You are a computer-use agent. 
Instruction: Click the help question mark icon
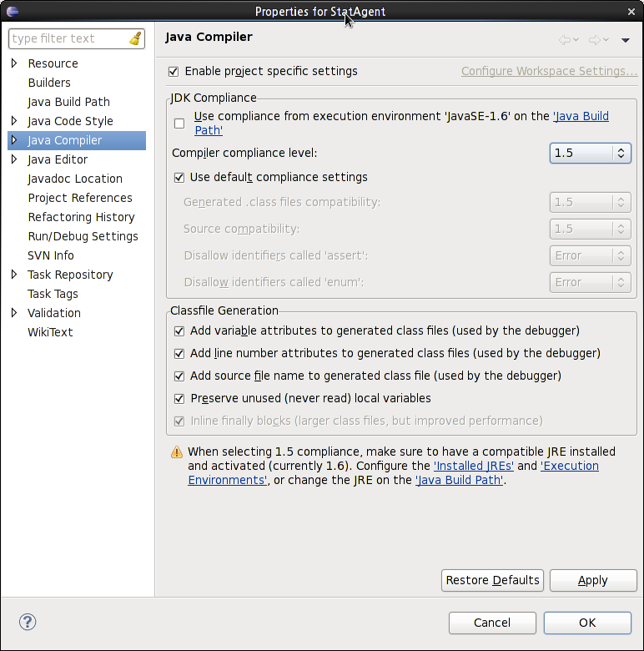(x=28, y=622)
